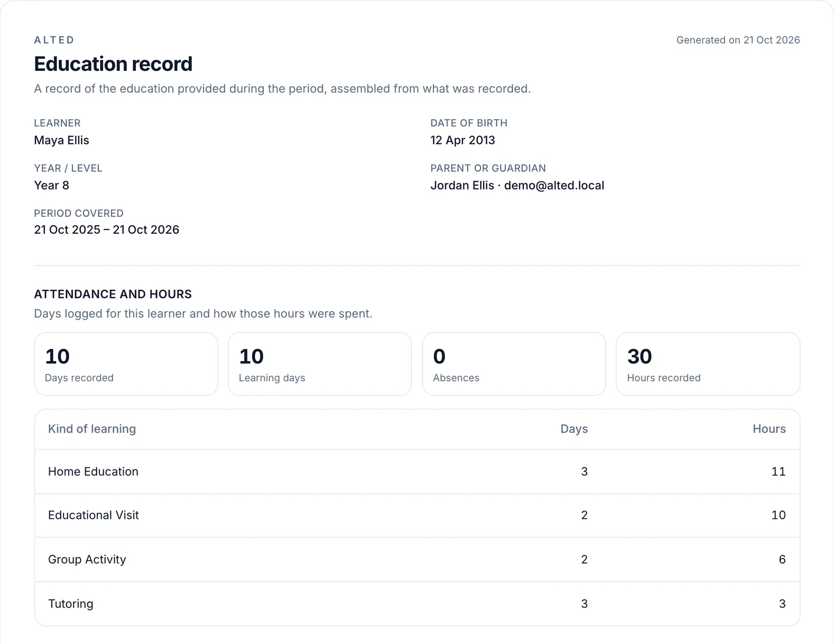Click Home Education hours value 11
The height and width of the screenshot is (644, 834).
(778, 472)
